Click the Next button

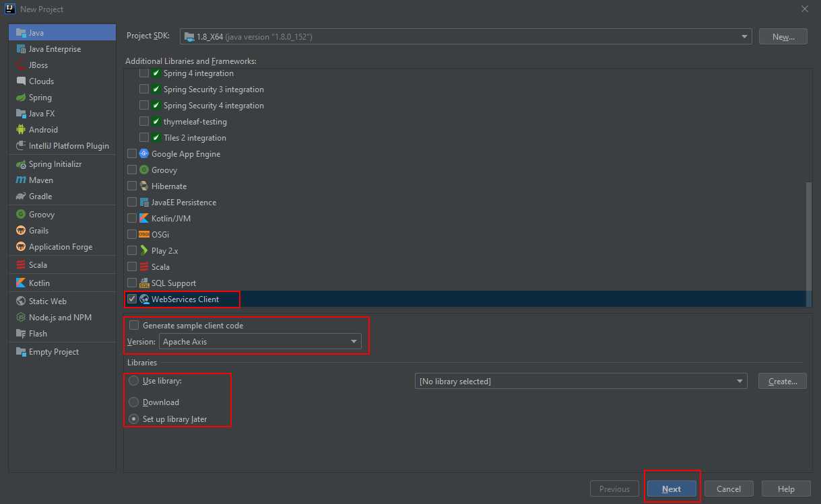point(671,489)
